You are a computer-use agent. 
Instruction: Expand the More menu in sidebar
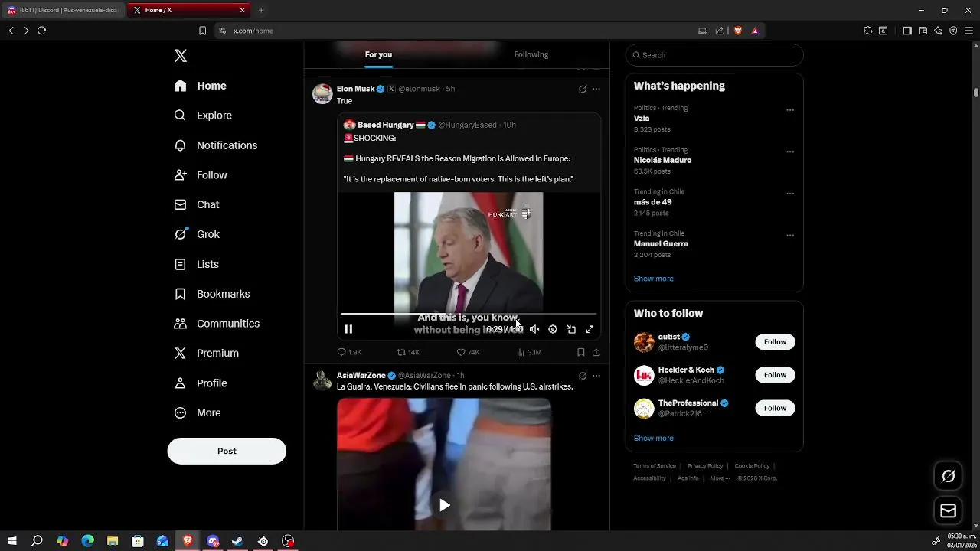(x=198, y=412)
